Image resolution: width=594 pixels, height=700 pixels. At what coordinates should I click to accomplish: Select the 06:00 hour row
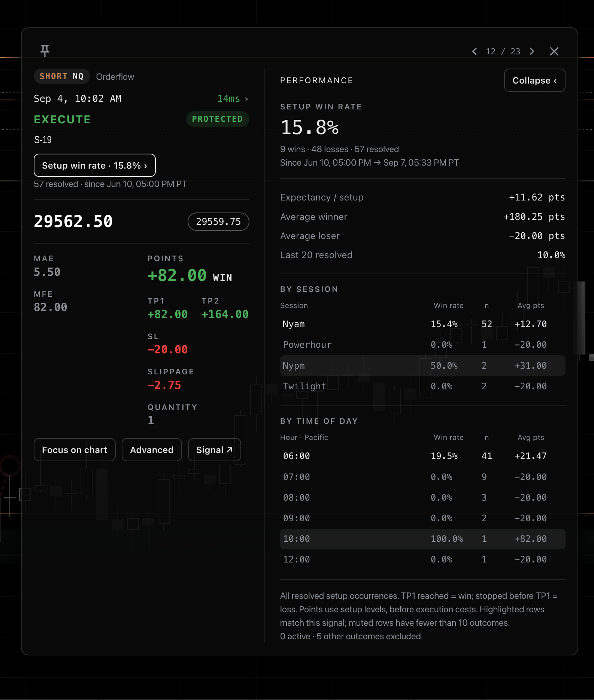point(422,456)
